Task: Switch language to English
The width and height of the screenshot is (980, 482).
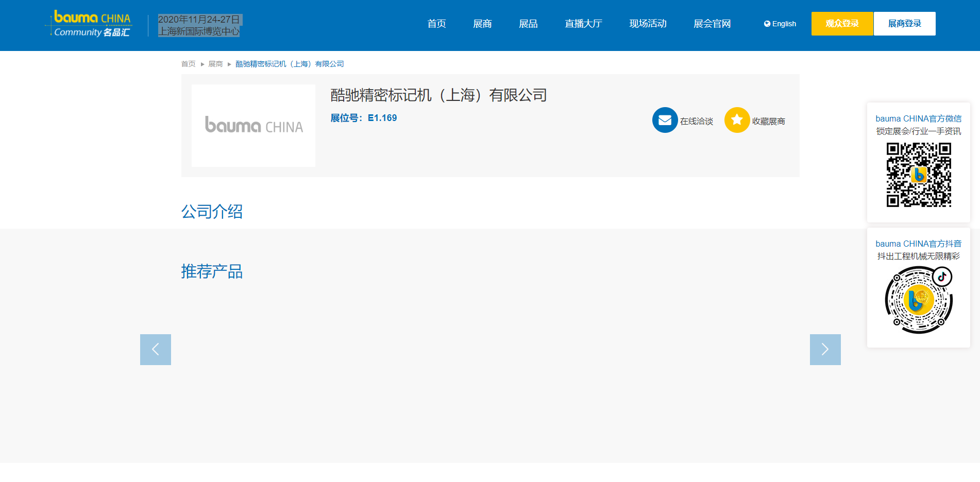Action: click(x=780, y=24)
